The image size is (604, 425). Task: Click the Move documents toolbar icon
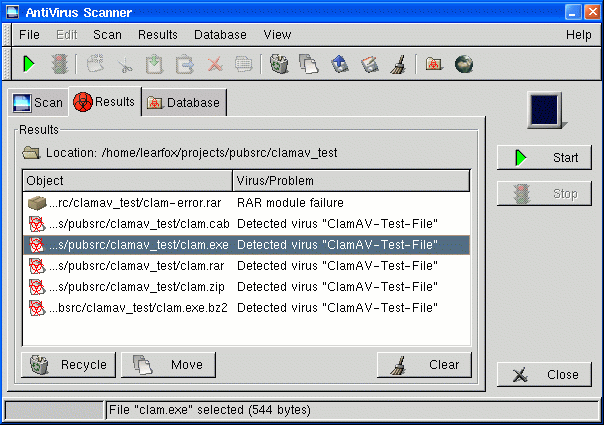click(309, 64)
